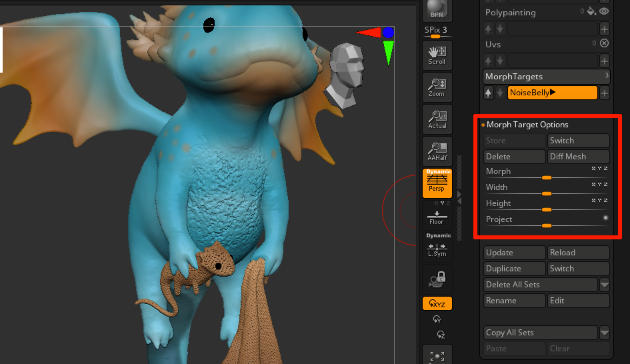Viewport: 630px width, 364px height.
Task: Click the Polypainting paint bucket icon
Action: tap(591, 11)
